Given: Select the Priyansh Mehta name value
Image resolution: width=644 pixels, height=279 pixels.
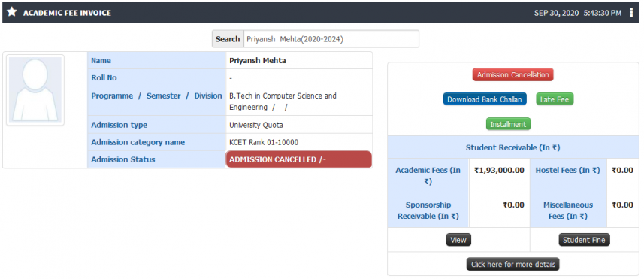Looking at the screenshot, I should (258, 60).
